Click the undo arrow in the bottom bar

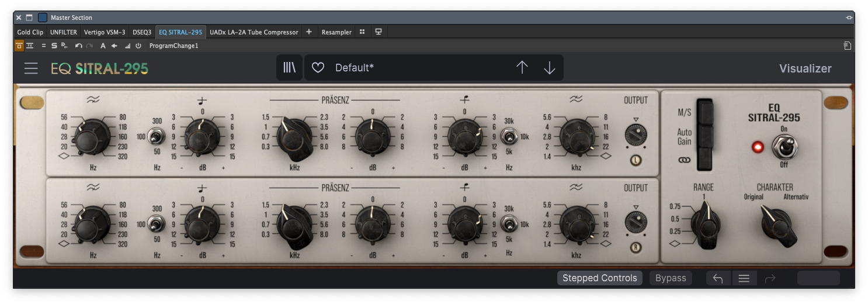pyautogui.click(x=718, y=278)
